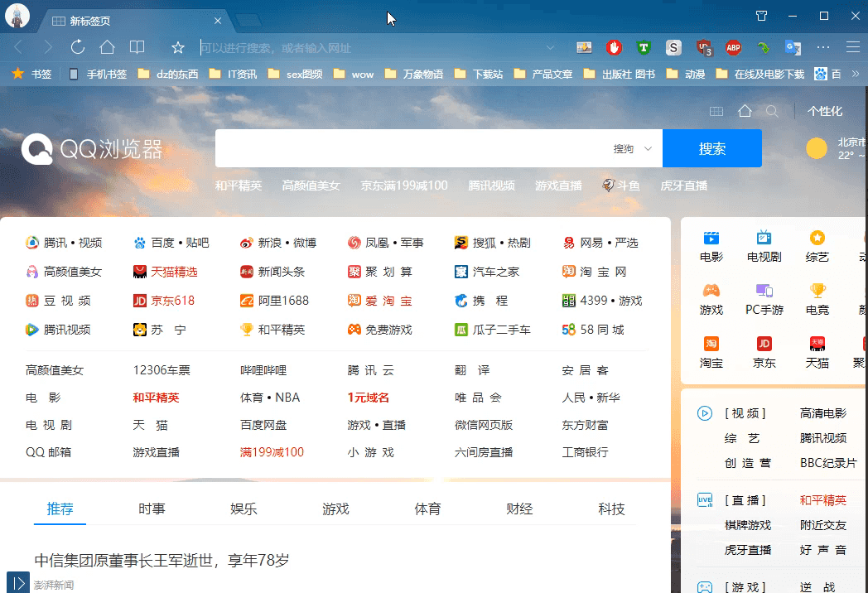Click the grid layout icon near 个性化

coord(716,111)
